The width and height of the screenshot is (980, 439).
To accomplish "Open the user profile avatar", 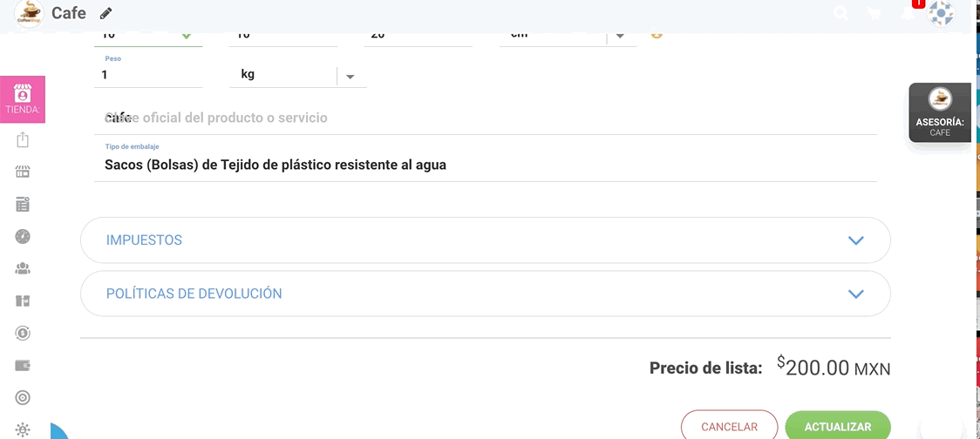I will (941, 13).
